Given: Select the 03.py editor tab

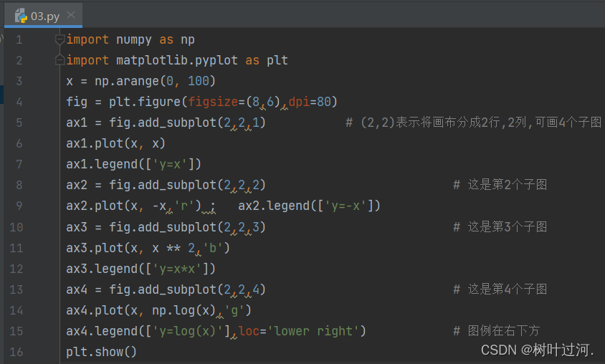Looking at the screenshot, I should [43, 16].
